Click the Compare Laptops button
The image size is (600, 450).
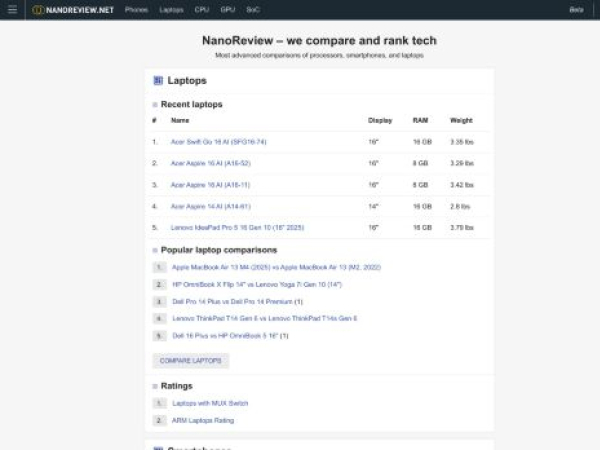[x=191, y=361]
